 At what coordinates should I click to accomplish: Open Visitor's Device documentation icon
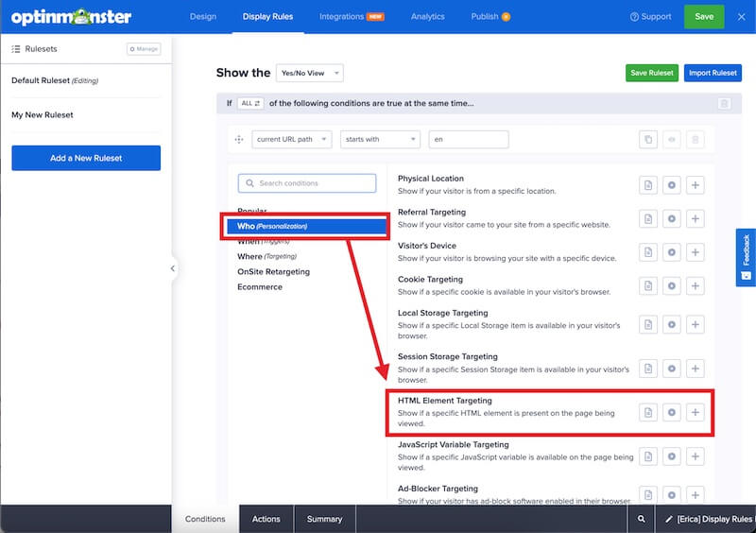(648, 252)
